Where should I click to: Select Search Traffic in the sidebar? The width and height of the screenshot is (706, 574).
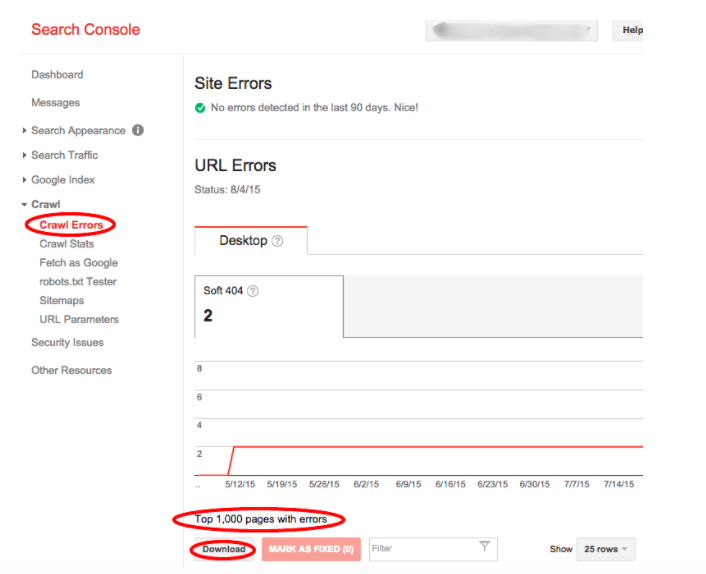64,155
